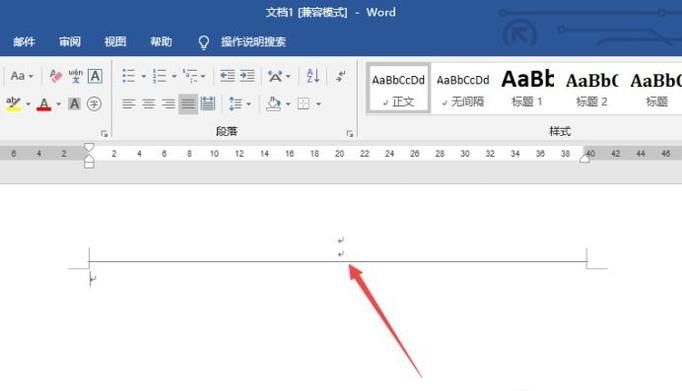Click the first line indent ruler marker
The image size is (682, 391).
pos(89,148)
